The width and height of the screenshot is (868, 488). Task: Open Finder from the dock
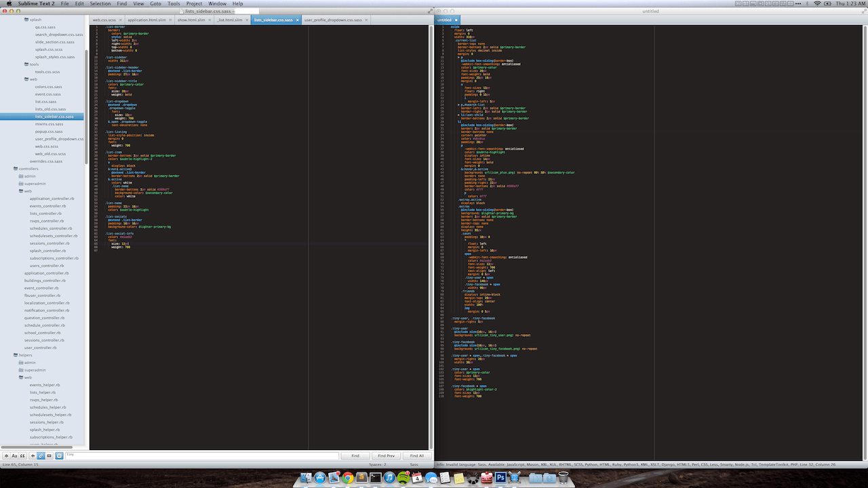306,478
